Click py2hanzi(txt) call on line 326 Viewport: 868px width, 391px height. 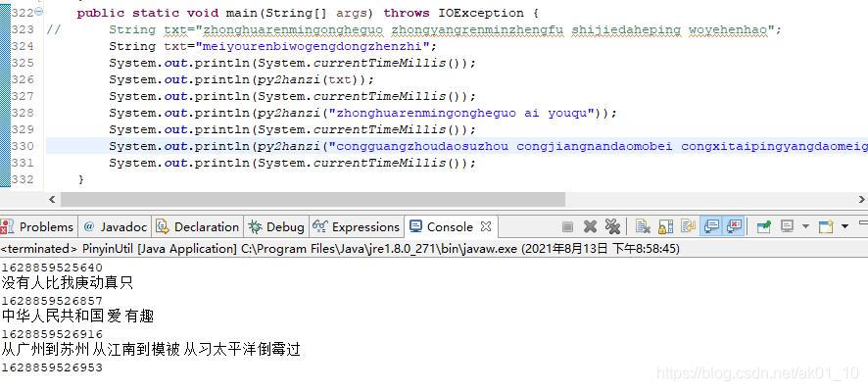[313, 79]
